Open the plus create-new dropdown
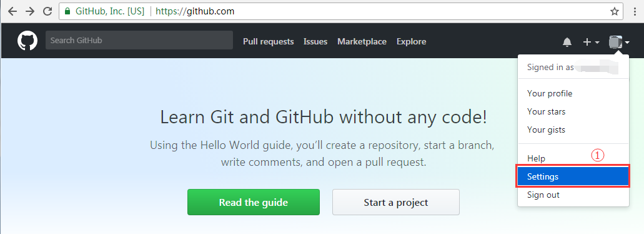Viewport: 644px width, 234px height. [591, 41]
